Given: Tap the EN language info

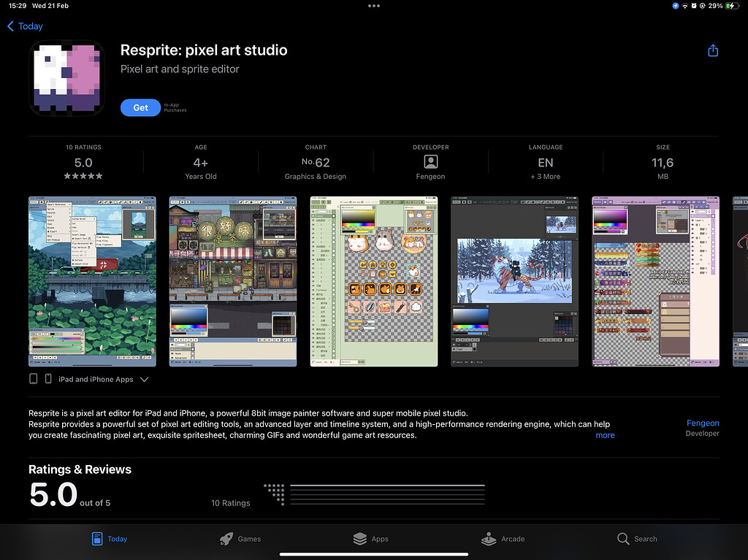Looking at the screenshot, I should (x=546, y=163).
